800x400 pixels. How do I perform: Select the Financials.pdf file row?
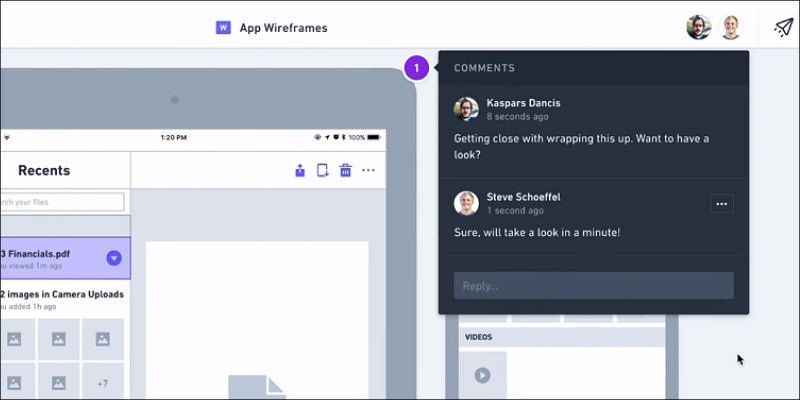click(65, 258)
